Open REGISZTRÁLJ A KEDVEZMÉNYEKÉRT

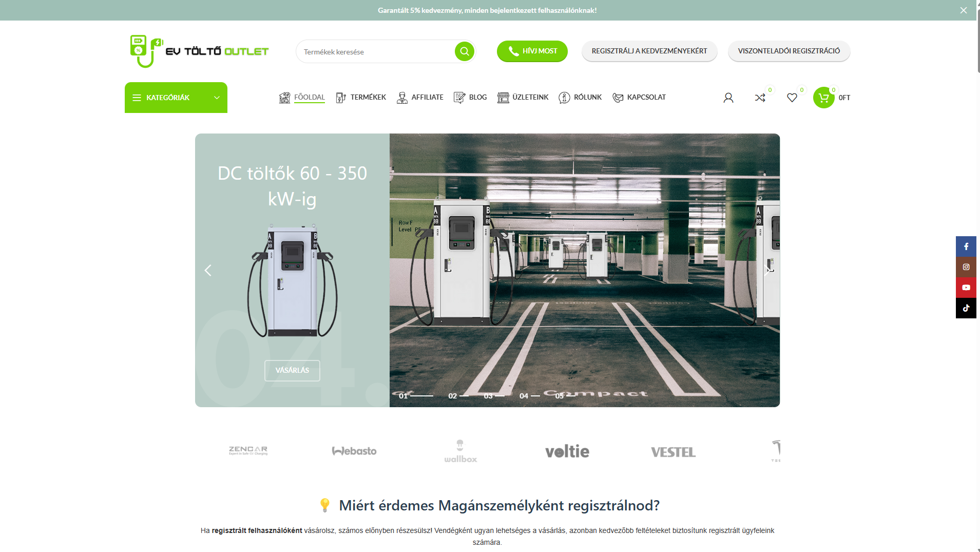pos(649,51)
